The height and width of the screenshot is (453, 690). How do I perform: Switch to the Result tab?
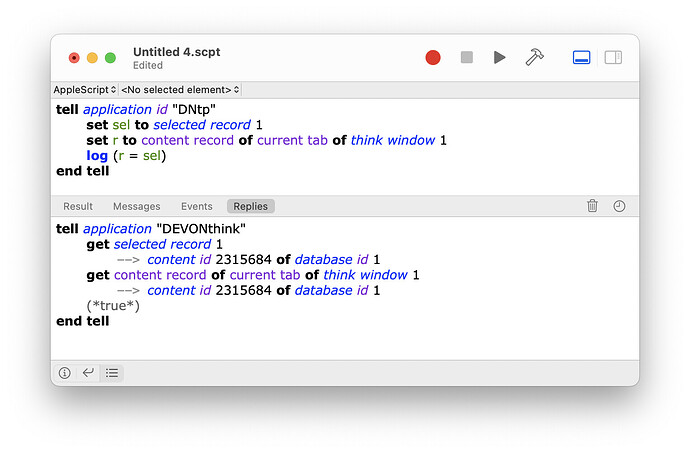(78, 206)
